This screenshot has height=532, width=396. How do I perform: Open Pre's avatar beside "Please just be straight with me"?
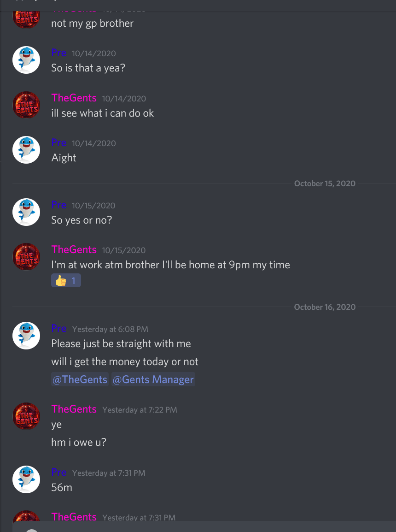click(26, 336)
